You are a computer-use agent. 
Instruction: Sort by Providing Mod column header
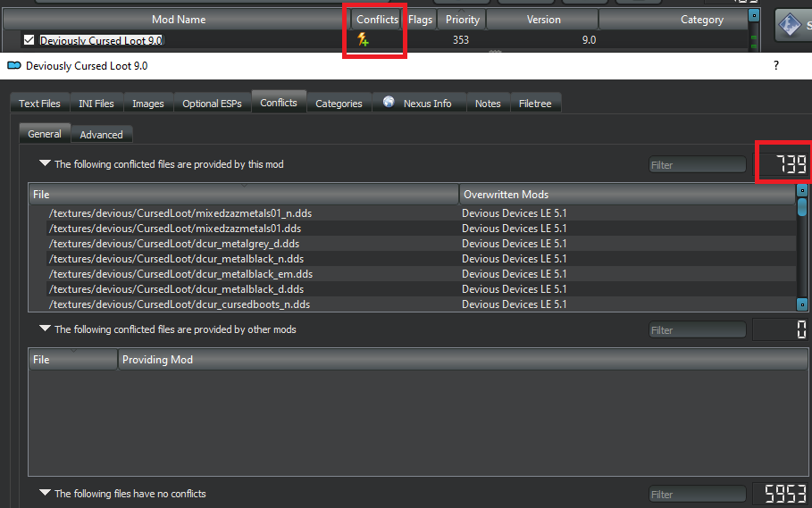[463, 360]
